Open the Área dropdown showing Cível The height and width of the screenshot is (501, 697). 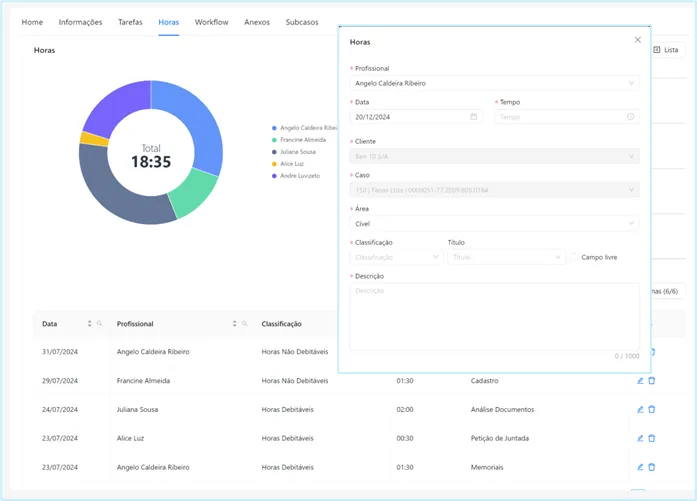[x=494, y=224]
